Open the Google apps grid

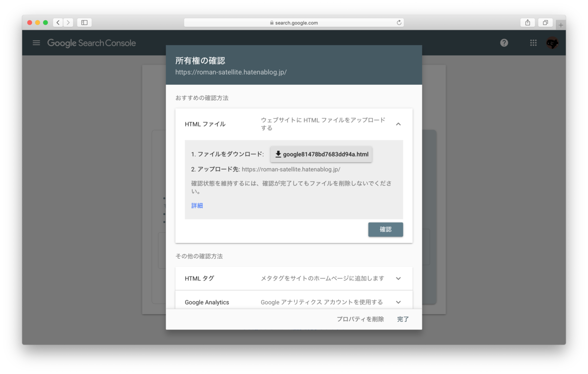click(533, 43)
